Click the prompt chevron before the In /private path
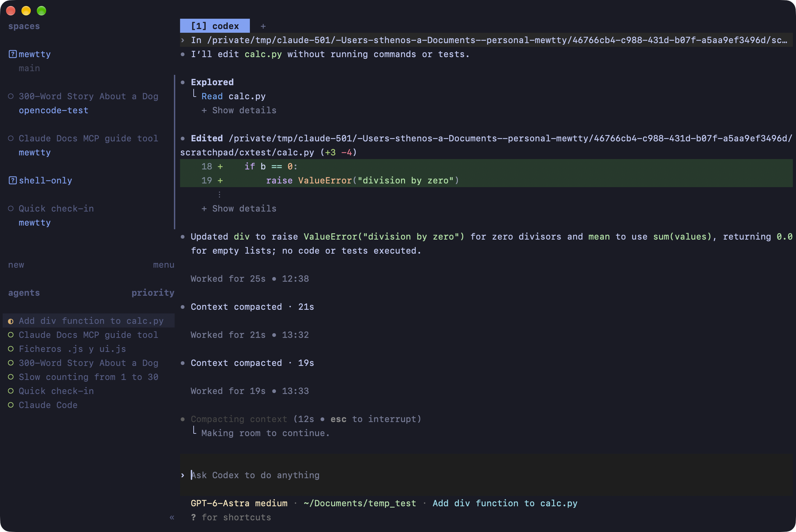 click(x=183, y=40)
